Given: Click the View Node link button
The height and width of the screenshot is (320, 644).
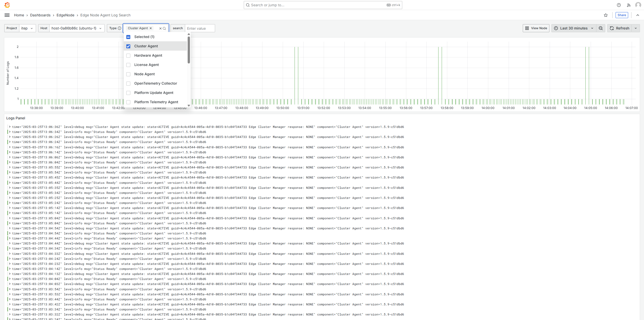Looking at the screenshot, I should point(536,28).
